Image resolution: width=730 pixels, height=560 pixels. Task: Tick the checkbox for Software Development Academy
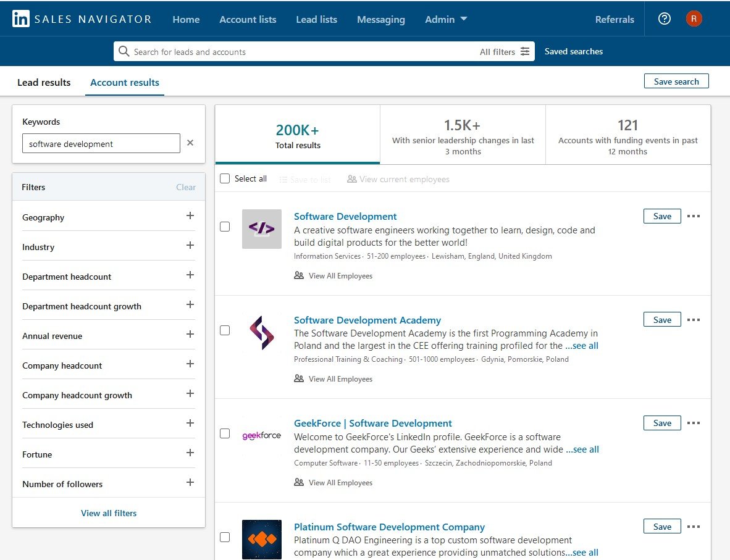[225, 330]
